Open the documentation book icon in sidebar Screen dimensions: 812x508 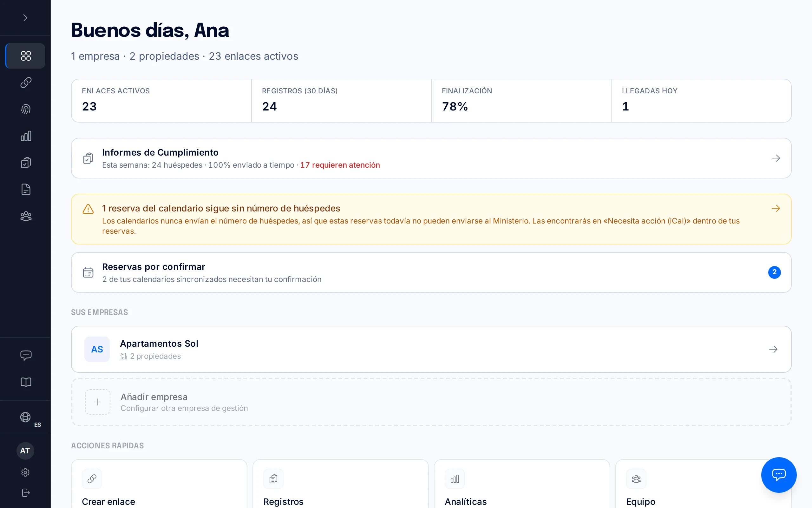coord(25,382)
